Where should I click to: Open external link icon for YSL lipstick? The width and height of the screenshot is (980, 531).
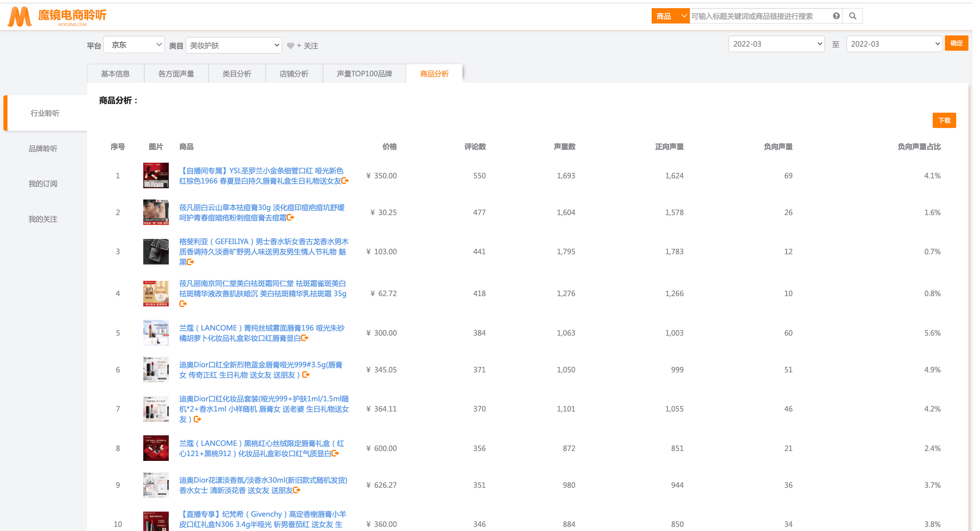point(345,181)
